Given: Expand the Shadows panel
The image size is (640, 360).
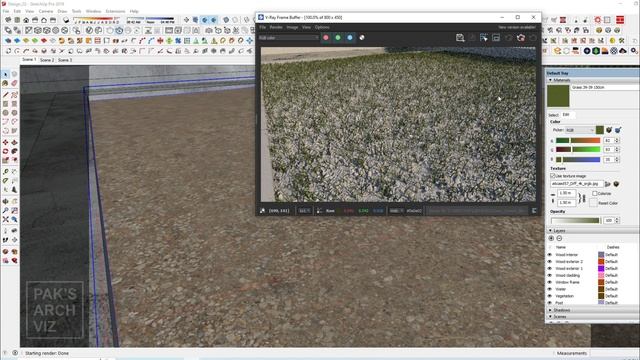Looking at the screenshot, I should pos(551,310).
